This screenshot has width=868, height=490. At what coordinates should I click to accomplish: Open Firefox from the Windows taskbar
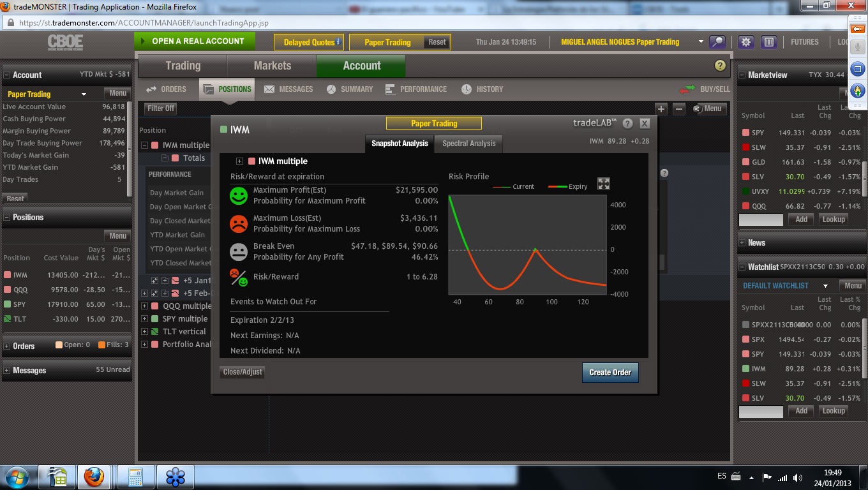pyautogui.click(x=93, y=477)
